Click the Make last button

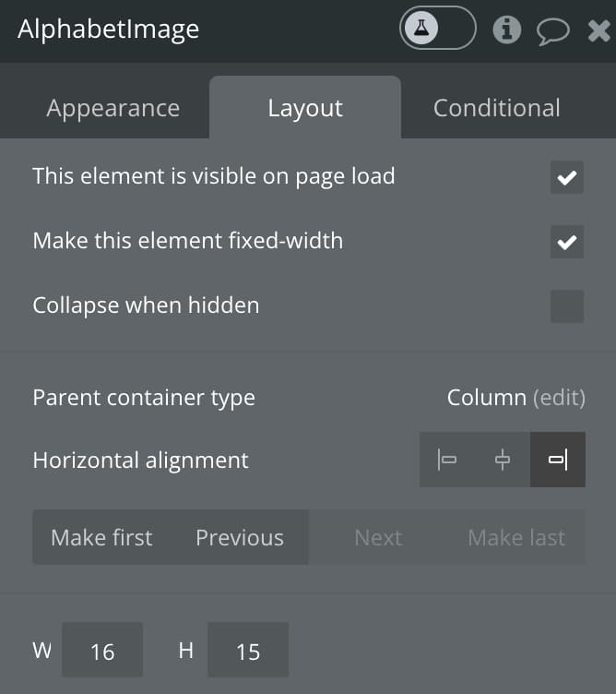click(x=516, y=537)
